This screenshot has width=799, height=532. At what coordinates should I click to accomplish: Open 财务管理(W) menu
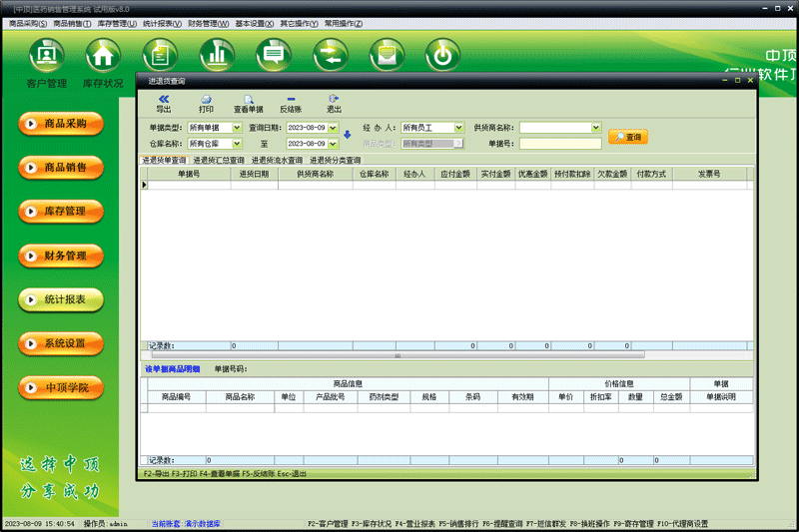coord(208,23)
